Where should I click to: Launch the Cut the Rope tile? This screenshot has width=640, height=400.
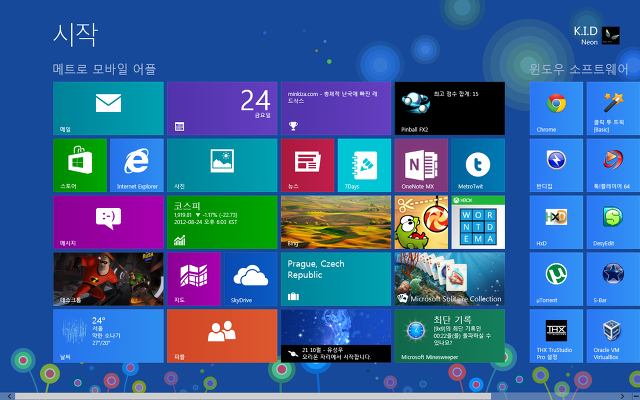tap(421, 222)
